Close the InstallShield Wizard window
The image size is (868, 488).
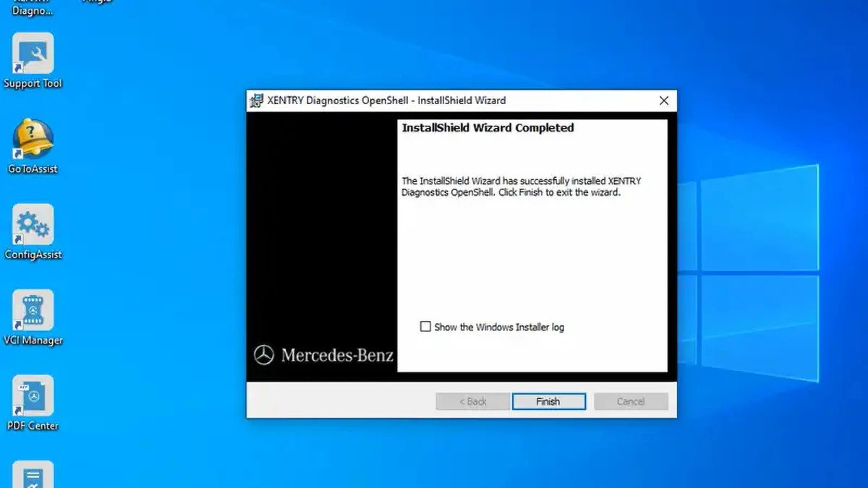point(664,101)
